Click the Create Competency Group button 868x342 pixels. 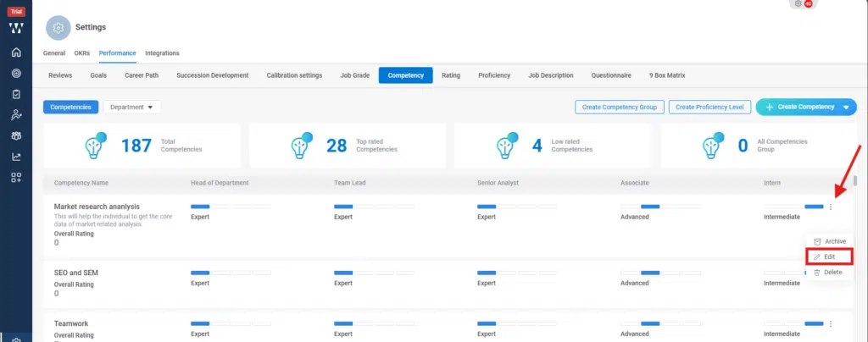pos(618,107)
